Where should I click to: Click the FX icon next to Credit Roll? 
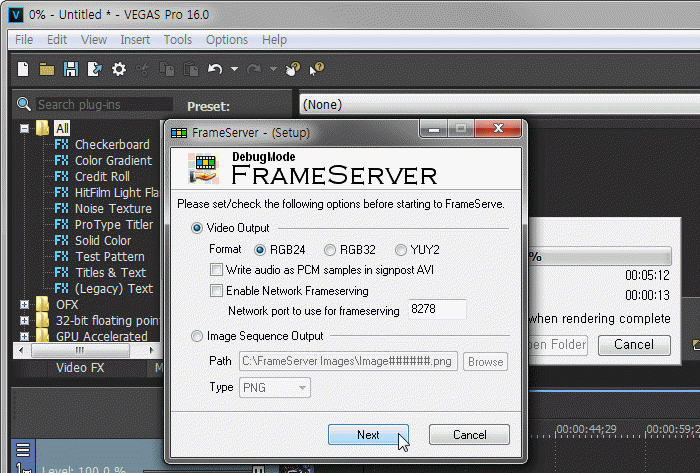click(62, 177)
